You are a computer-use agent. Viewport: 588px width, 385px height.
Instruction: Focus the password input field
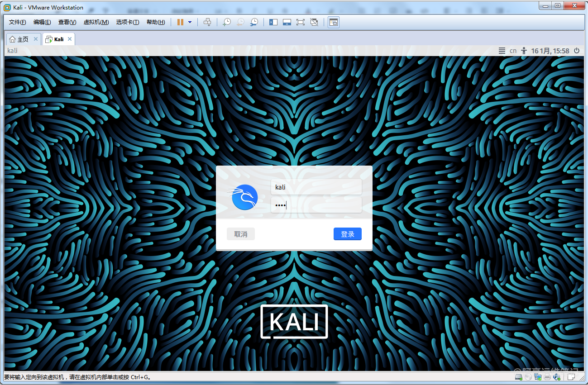[x=316, y=205]
